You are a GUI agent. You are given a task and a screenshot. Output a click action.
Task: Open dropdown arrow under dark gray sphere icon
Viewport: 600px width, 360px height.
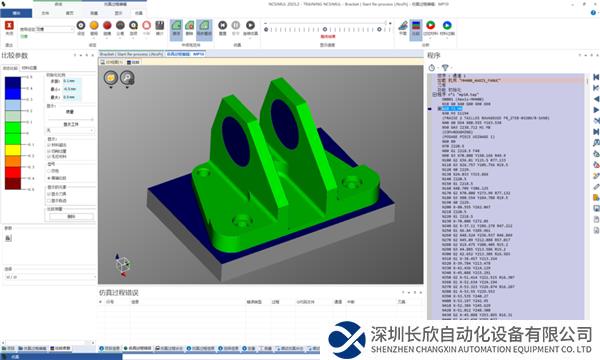(x=120, y=38)
